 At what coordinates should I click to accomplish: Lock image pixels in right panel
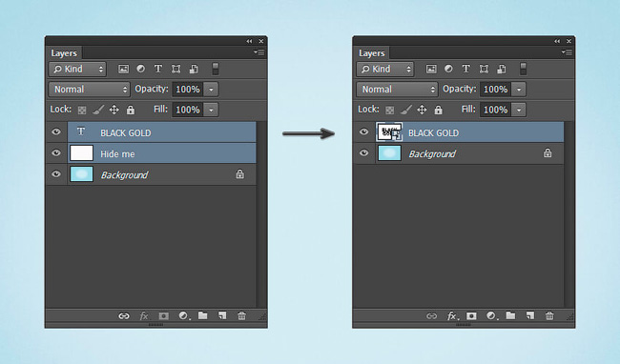[406, 110]
